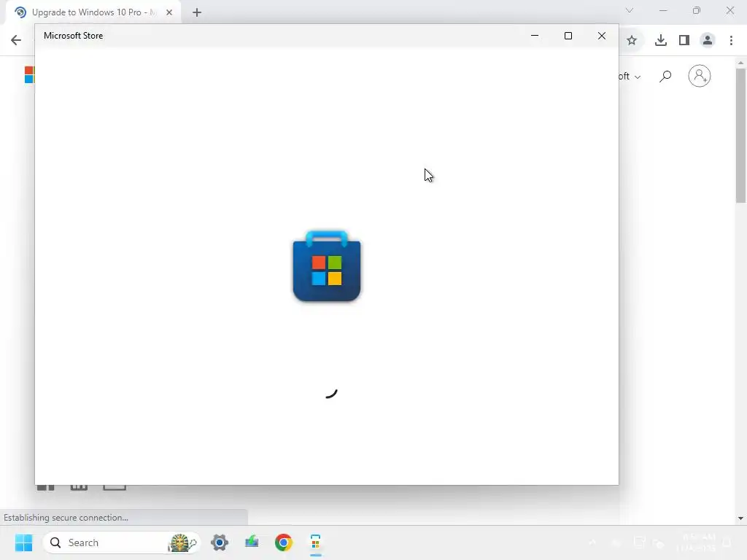Click the Chrome page vertical scrollbar thumb
Viewport: 747px width, 560px height.
[740, 136]
